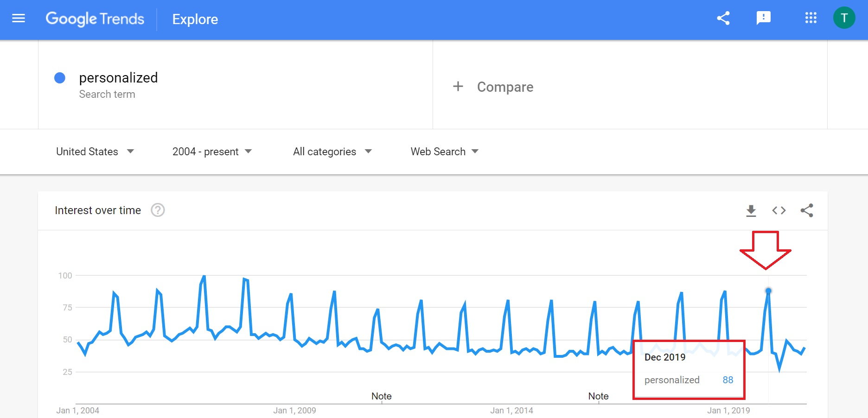Click the embed code icon
Viewport: 868px width, 418px height.
[x=779, y=211]
